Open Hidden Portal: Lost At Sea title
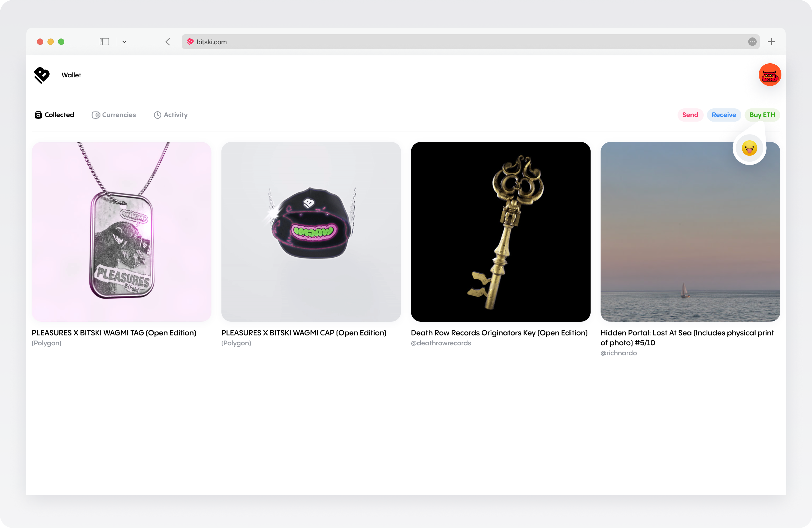 coord(687,338)
